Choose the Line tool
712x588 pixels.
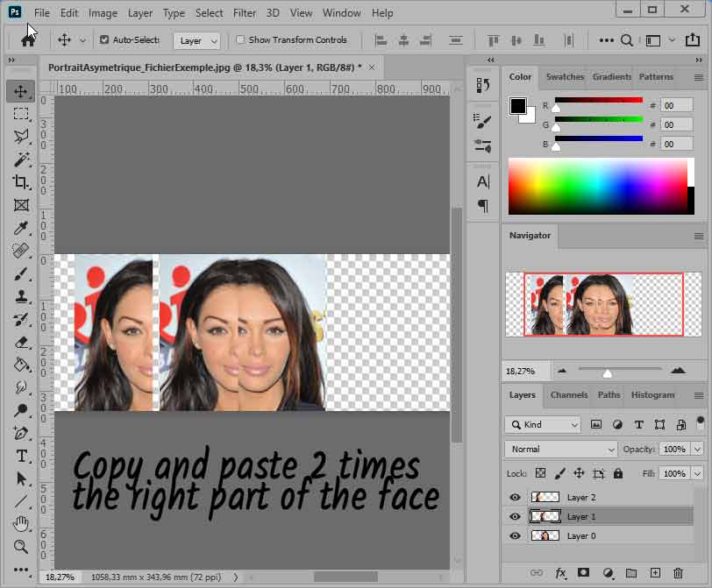point(21,502)
